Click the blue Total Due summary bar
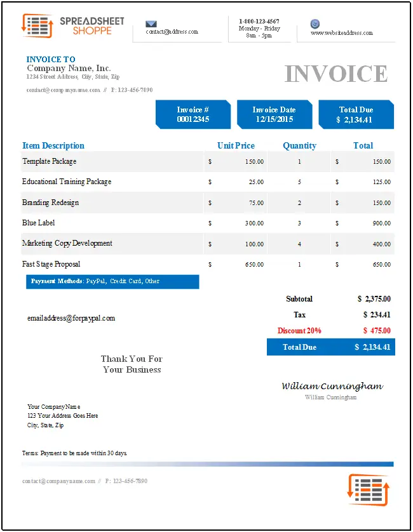This screenshot has width=413, height=532. [331, 347]
